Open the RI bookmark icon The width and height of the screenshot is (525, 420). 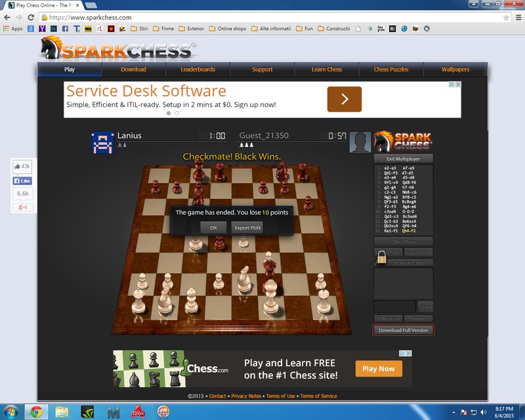[392, 29]
